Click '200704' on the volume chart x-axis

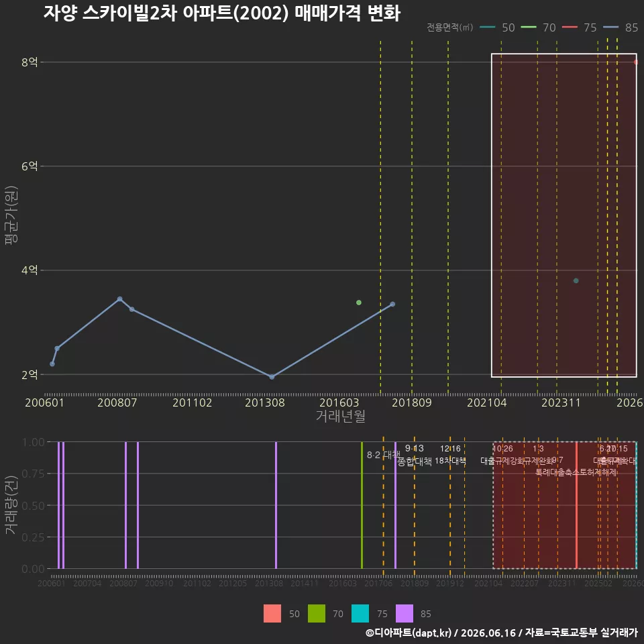[87, 583]
